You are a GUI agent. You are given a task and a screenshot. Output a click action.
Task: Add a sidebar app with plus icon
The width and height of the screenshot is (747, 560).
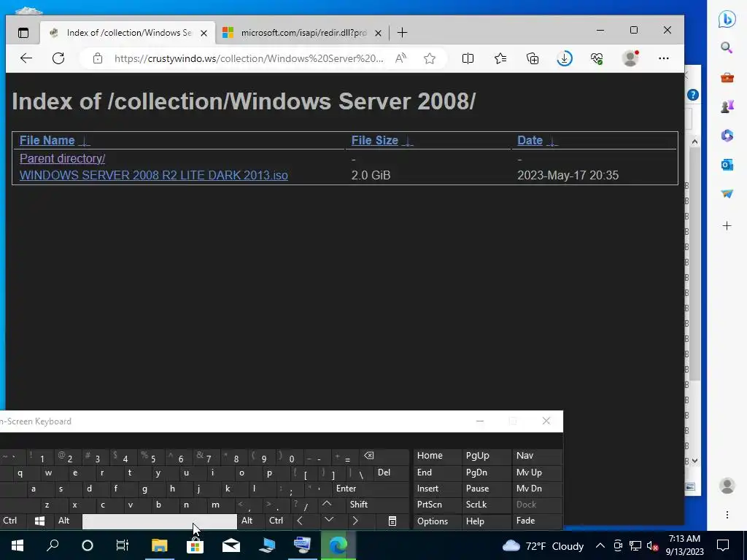point(727,226)
